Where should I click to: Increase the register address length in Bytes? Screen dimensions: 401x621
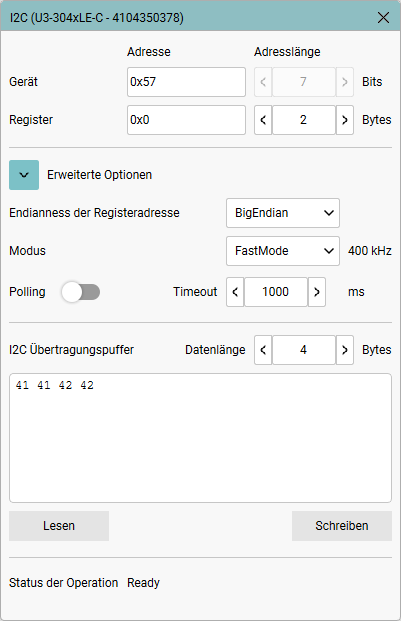pos(344,120)
